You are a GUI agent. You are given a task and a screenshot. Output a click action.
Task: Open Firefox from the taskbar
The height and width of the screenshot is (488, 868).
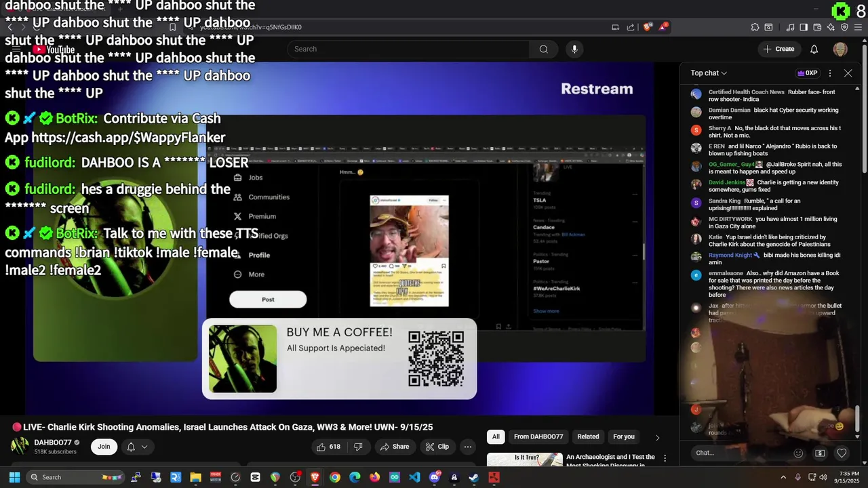tap(374, 477)
